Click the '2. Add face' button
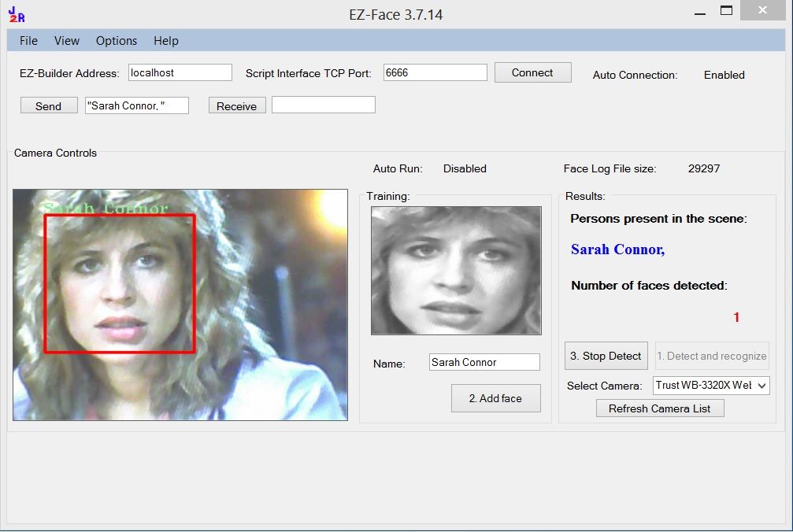 click(x=495, y=398)
